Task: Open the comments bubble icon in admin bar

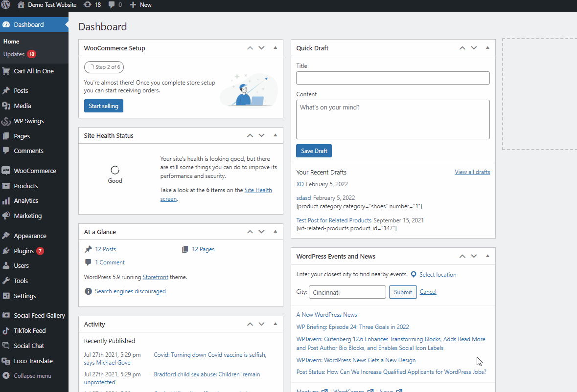Action: pyautogui.click(x=112, y=5)
